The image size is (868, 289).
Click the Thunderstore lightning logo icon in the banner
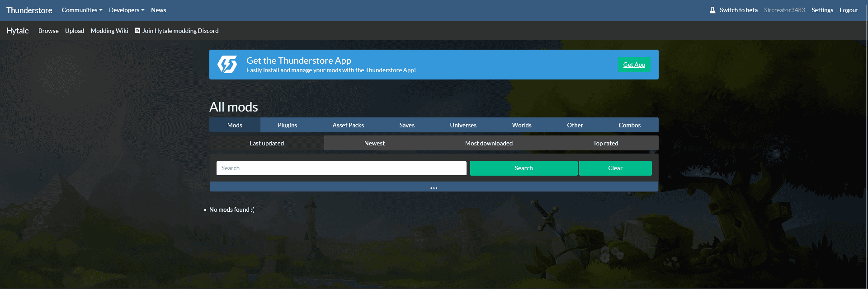point(227,65)
